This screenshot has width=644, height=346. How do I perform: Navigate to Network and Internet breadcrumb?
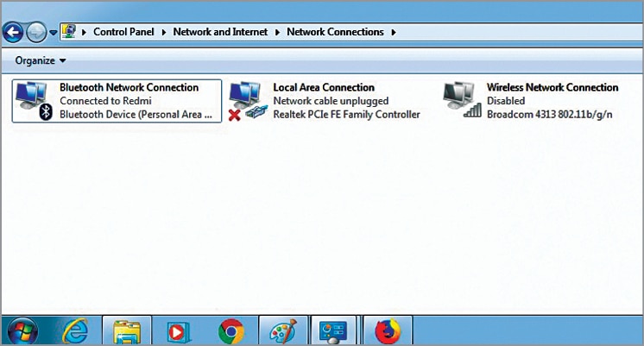click(x=220, y=32)
